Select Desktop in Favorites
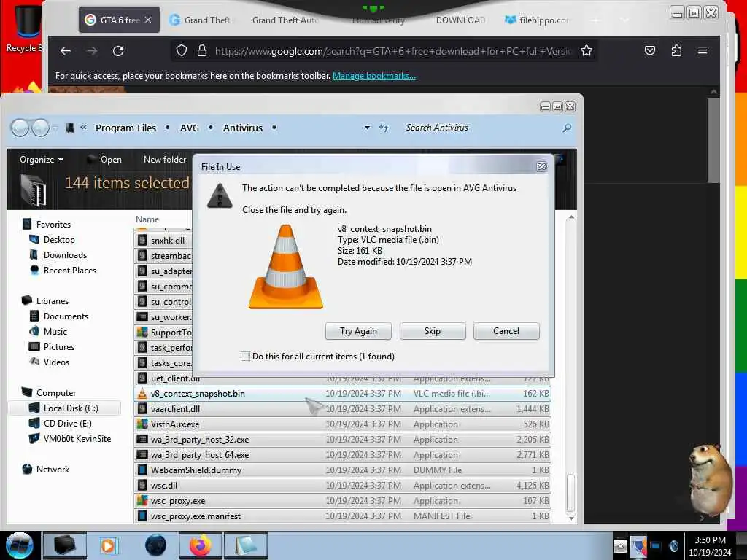The width and height of the screenshot is (747, 560). click(59, 239)
